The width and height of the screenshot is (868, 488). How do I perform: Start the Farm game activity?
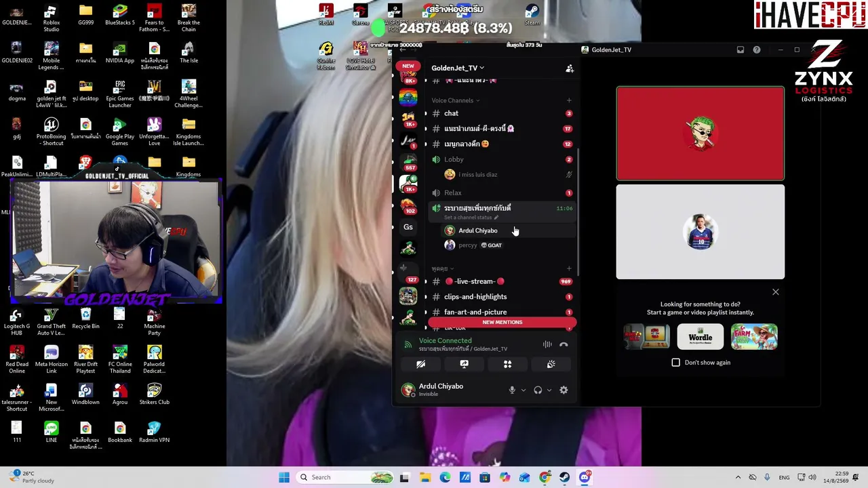pyautogui.click(x=754, y=337)
